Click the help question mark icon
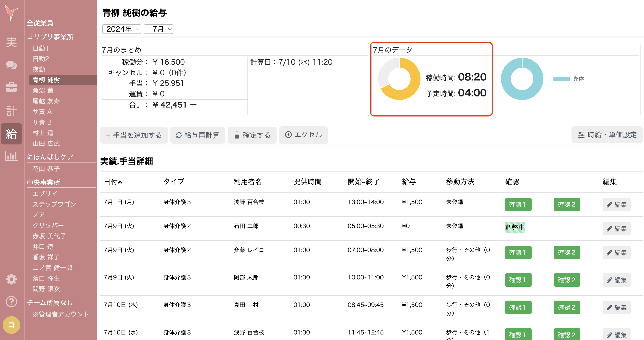The height and width of the screenshot is (340, 644). pyautogui.click(x=11, y=301)
